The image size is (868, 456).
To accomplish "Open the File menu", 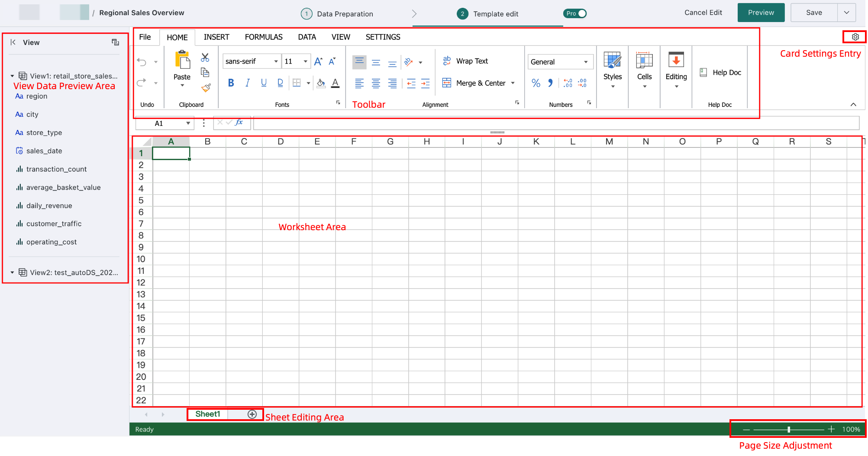I will point(145,37).
